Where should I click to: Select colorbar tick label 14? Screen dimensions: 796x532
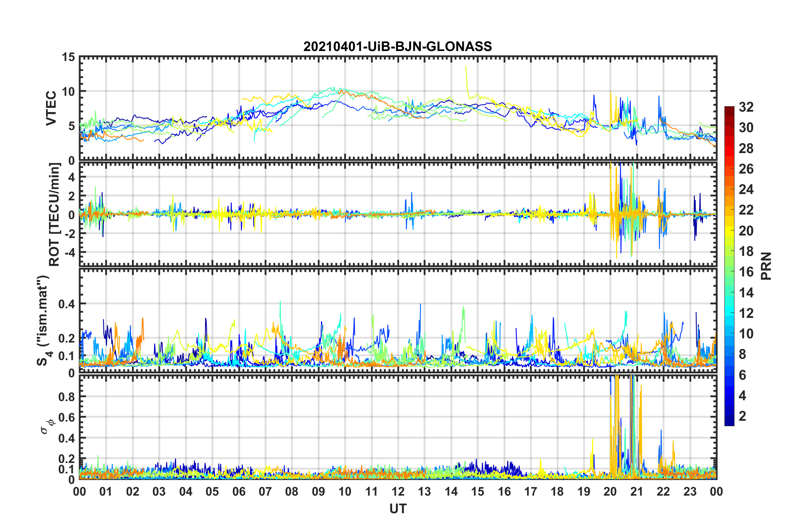[x=746, y=293]
